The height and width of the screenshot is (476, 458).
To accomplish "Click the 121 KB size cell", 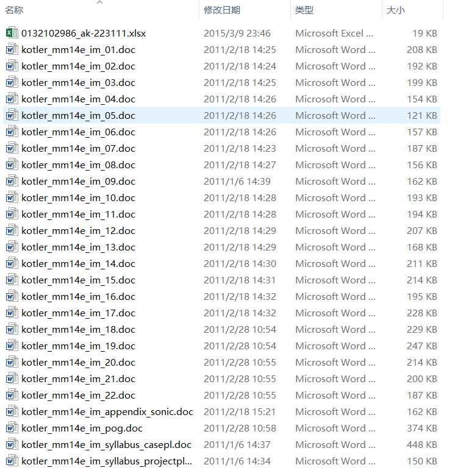I will (422, 115).
